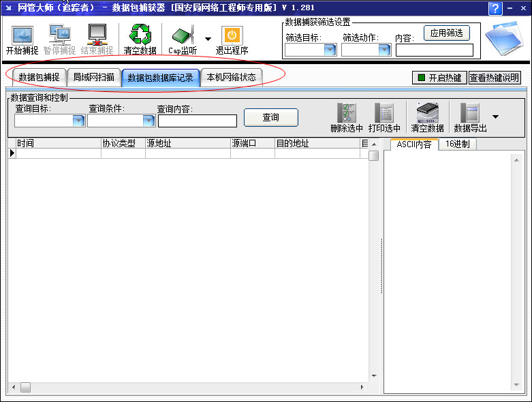The image size is (532, 402).
Task: Click the horizontal scrollbar thumb
Action: pyautogui.click(x=25, y=387)
